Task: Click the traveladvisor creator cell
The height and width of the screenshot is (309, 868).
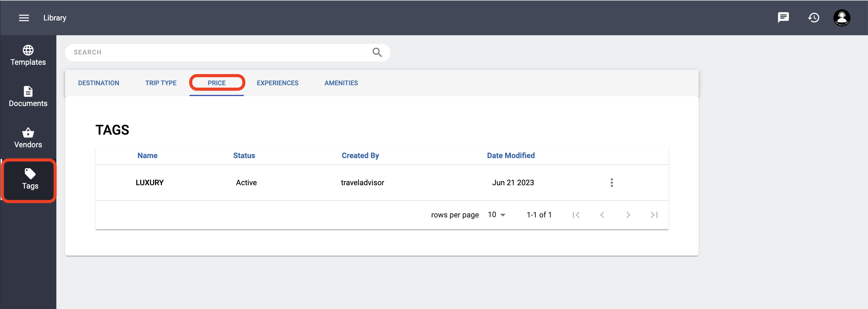Action: 362,183
